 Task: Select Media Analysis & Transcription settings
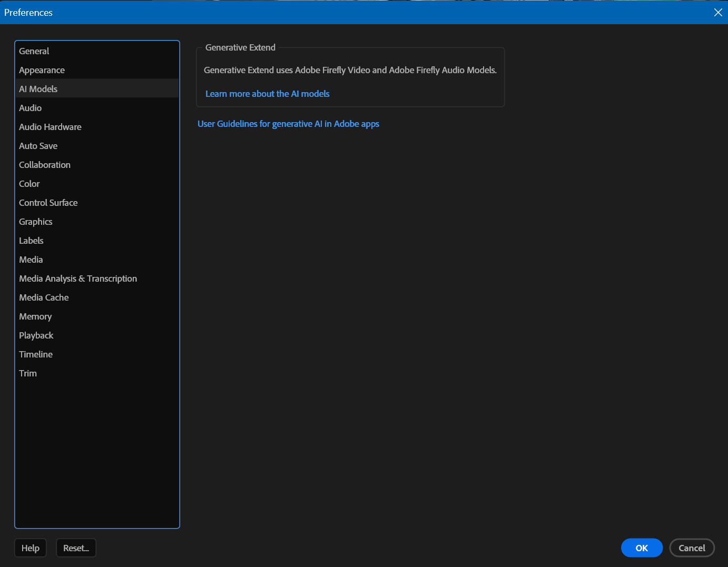78,278
